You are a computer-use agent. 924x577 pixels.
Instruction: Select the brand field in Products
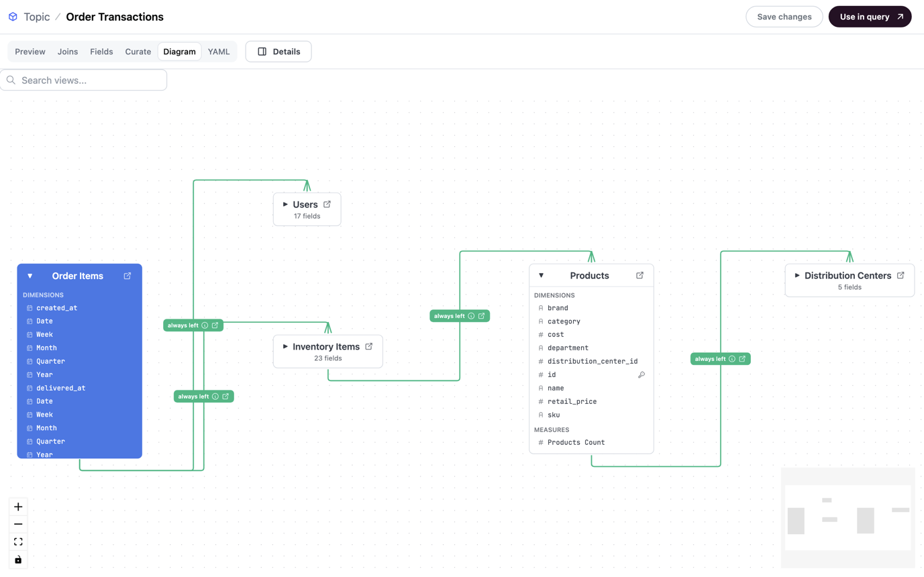click(591, 308)
